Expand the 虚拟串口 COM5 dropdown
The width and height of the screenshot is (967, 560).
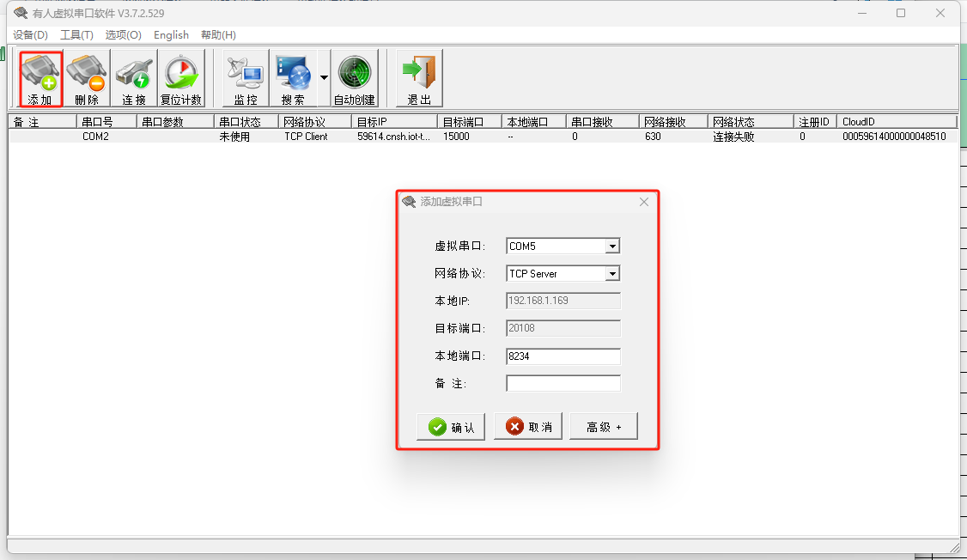pyautogui.click(x=611, y=247)
